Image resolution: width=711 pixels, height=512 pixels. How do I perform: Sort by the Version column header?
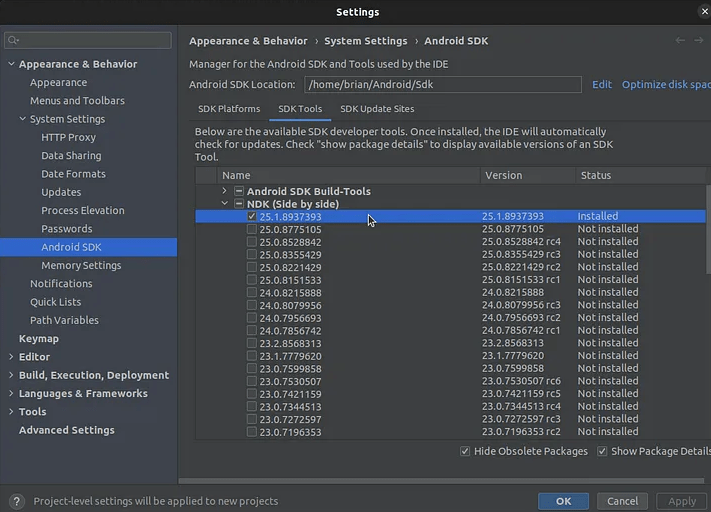coord(528,175)
